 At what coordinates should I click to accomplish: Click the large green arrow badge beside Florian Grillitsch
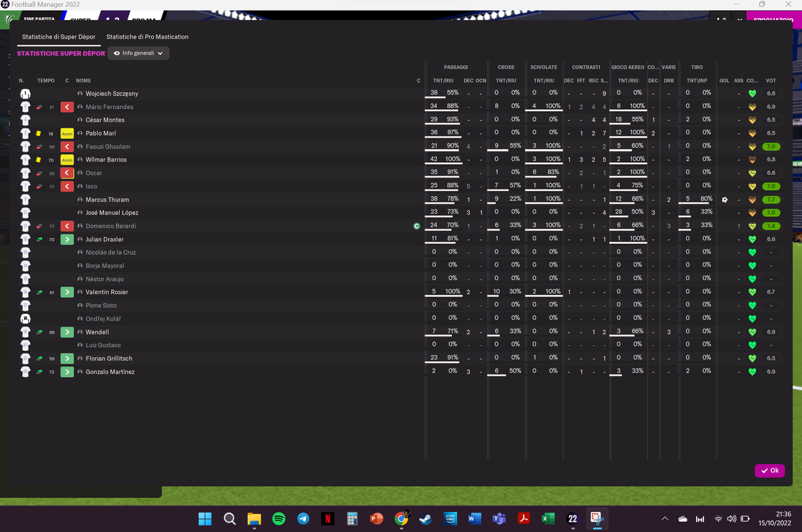pos(67,358)
